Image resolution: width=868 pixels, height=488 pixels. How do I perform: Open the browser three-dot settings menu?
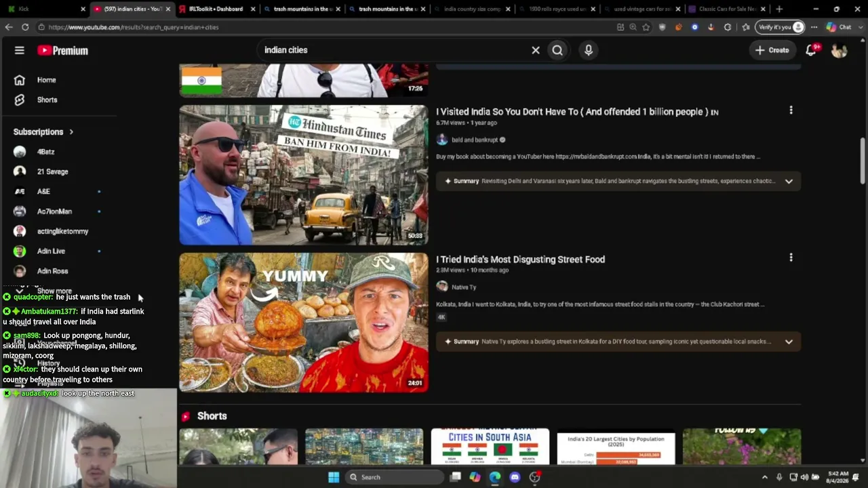click(x=814, y=27)
